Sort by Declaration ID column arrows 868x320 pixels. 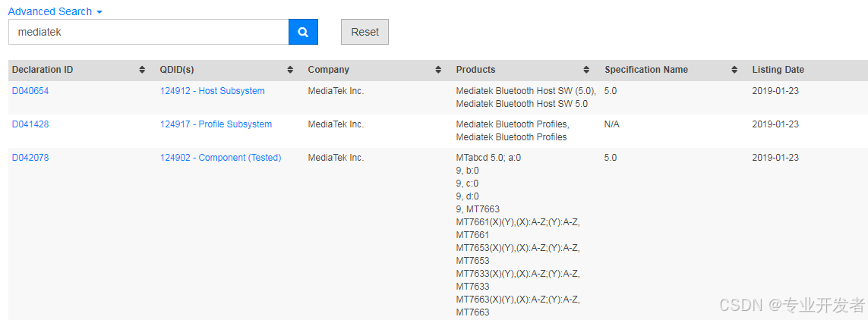pyautogui.click(x=142, y=70)
